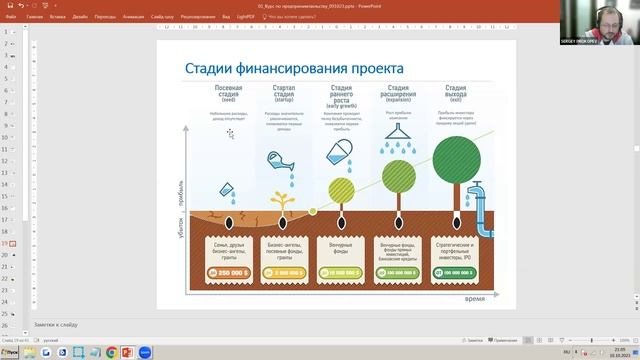Open PowerPoint taskbar icon
The image size is (640, 360).
[127, 352]
